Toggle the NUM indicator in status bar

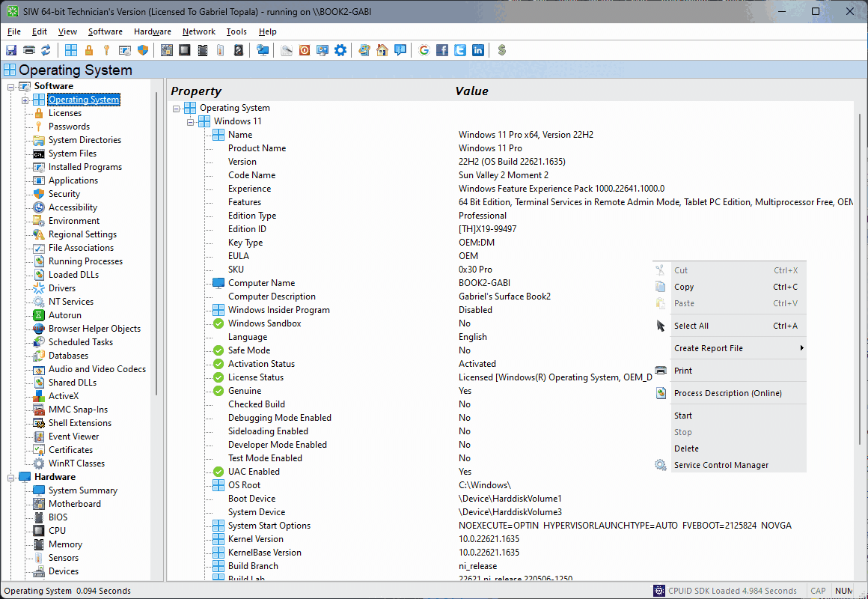click(x=844, y=590)
